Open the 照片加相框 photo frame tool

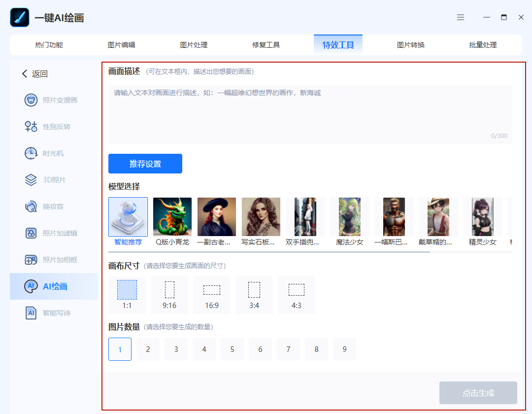[51, 260]
